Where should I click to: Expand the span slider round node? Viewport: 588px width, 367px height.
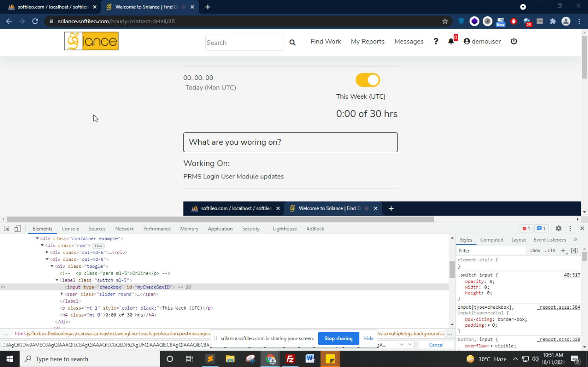pyautogui.click(x=62, y=294)
